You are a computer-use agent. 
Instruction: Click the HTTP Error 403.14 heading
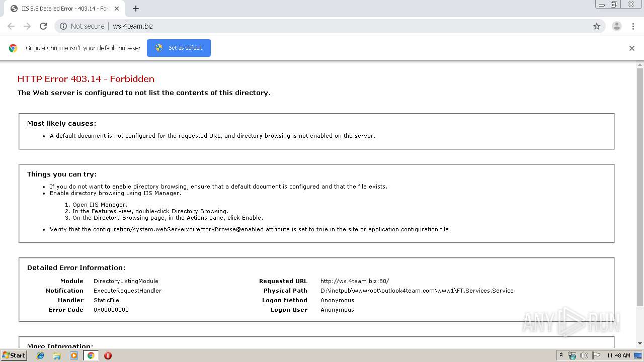click(86, 78)
